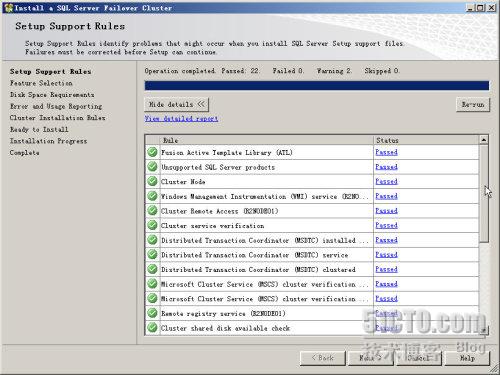Click the Help button

(x=467, y=358)
